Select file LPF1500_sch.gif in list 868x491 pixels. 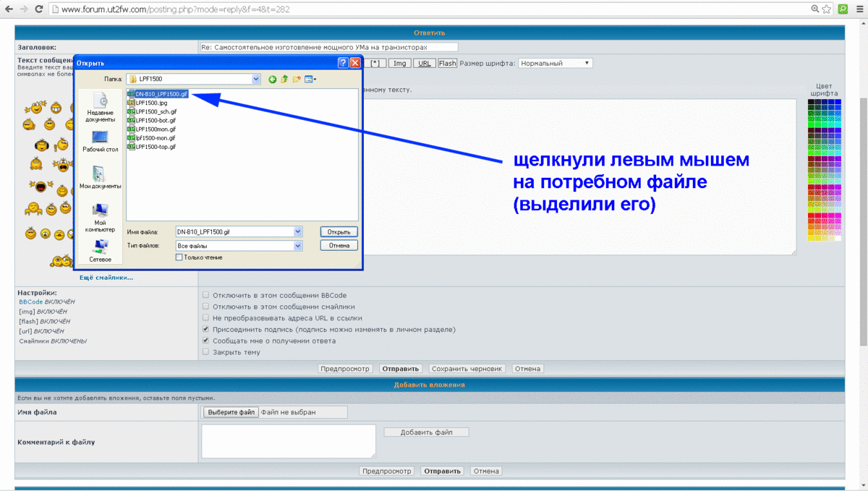tap(156, 111)
